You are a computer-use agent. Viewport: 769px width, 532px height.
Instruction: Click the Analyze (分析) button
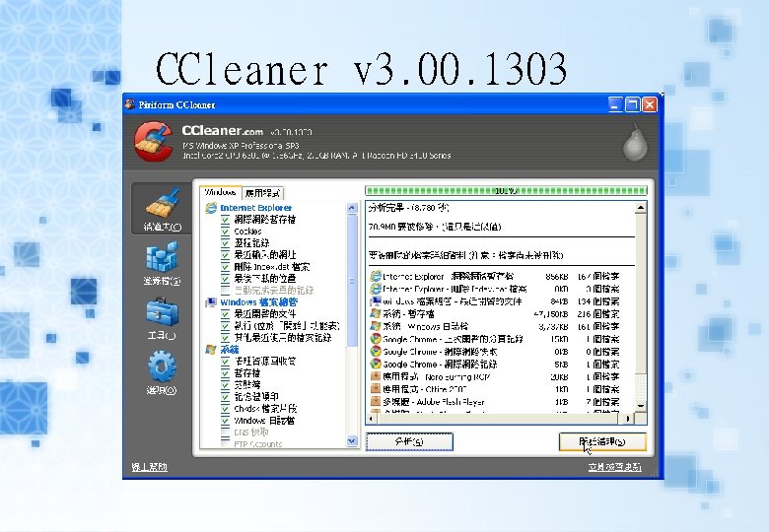click(409, 441)
